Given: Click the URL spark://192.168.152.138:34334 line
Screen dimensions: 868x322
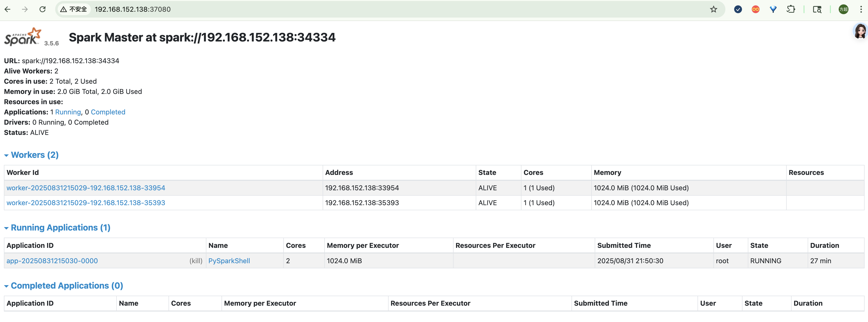Looking at the screenshot, I should [x=62, y=60].
